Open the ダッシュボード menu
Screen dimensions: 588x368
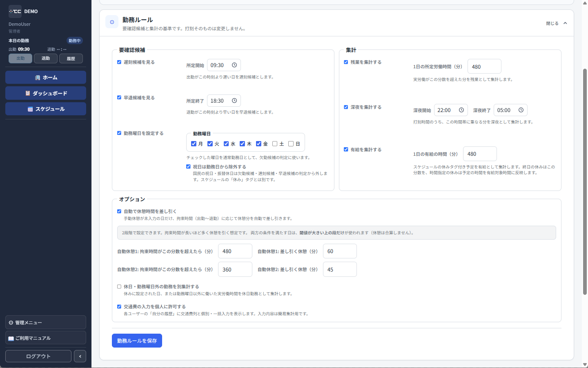[46, 93]
